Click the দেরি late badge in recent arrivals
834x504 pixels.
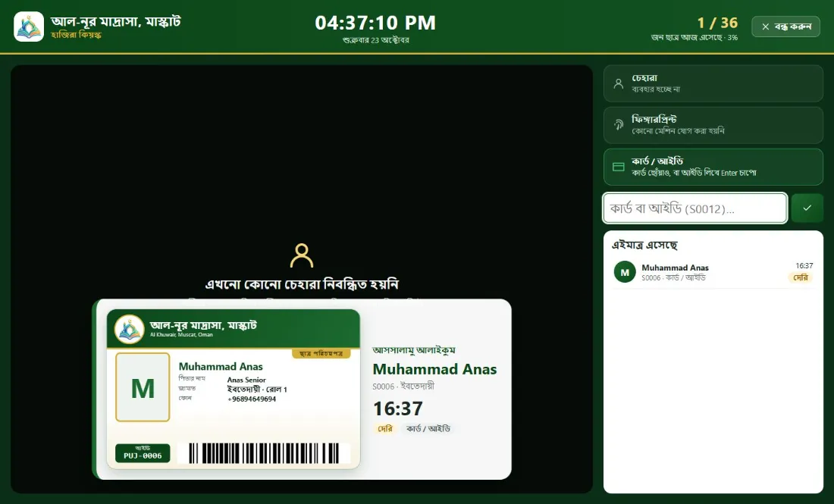click(801, 277)
